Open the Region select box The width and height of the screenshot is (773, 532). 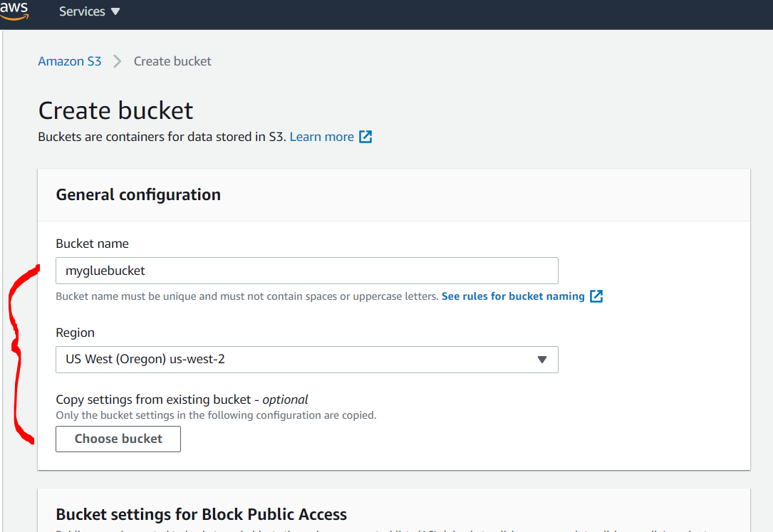click(306, 360)
